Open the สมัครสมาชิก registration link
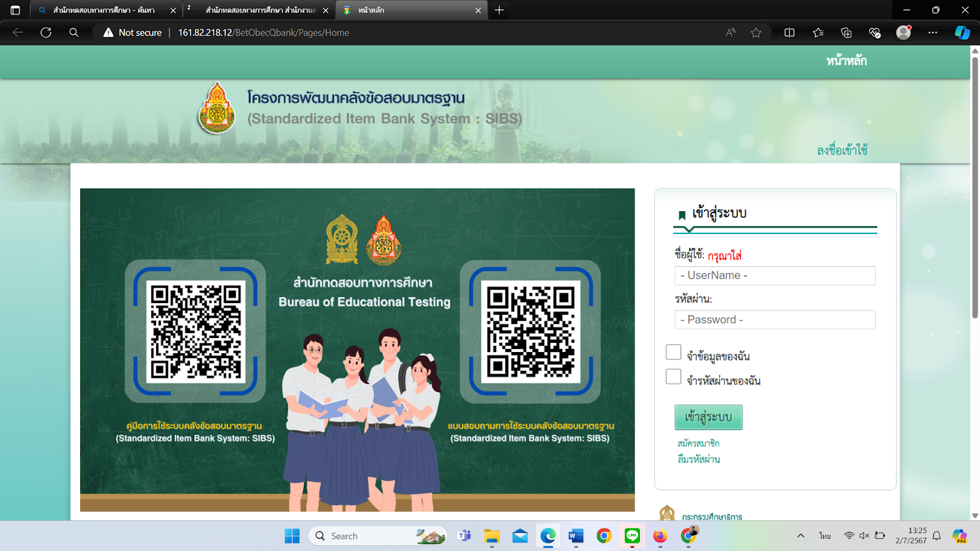Image resolution: width=980 pixels, height=551 pixels. click(698, 443)
